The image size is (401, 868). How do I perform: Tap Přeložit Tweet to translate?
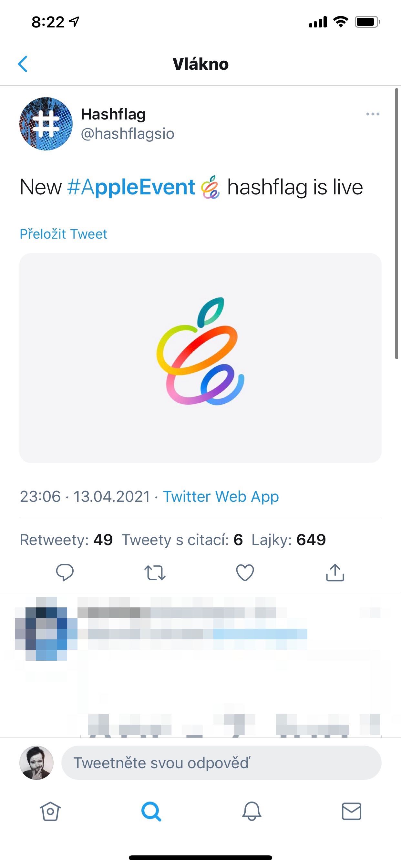(x=63, y=234)
